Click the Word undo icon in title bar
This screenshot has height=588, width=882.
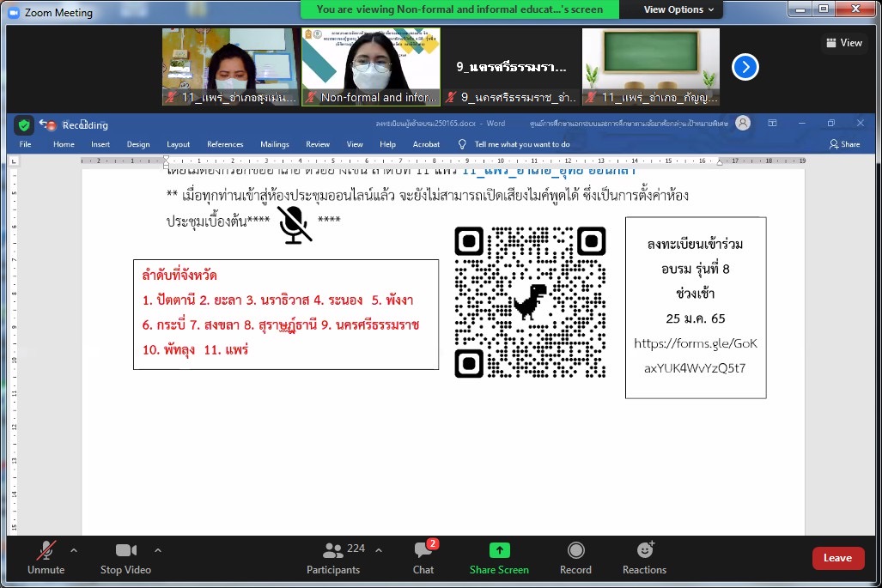(x=43, y=123)
